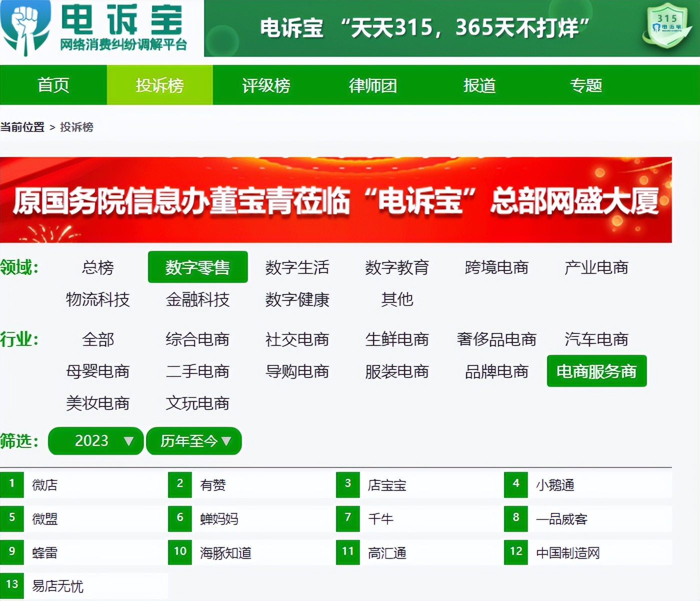Filter by 服装电商 industry

coord(397,371)
